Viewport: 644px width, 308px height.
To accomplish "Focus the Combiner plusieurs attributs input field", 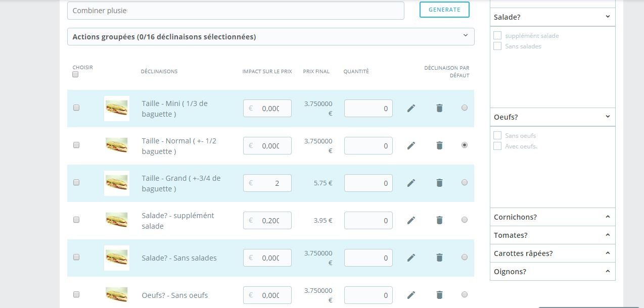I will (236, 11).
